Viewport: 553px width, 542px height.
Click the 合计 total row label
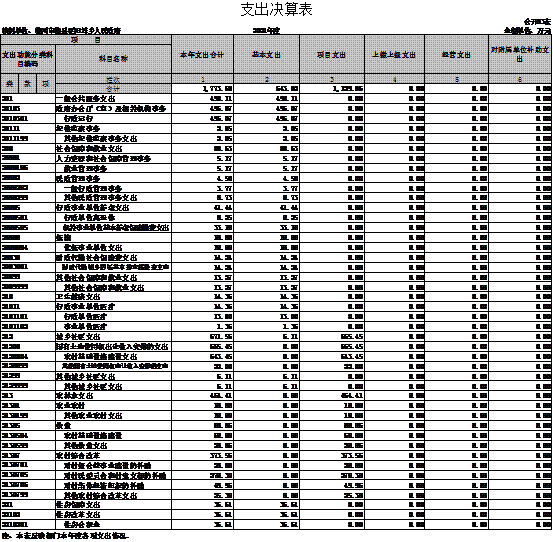coord(113,89)
